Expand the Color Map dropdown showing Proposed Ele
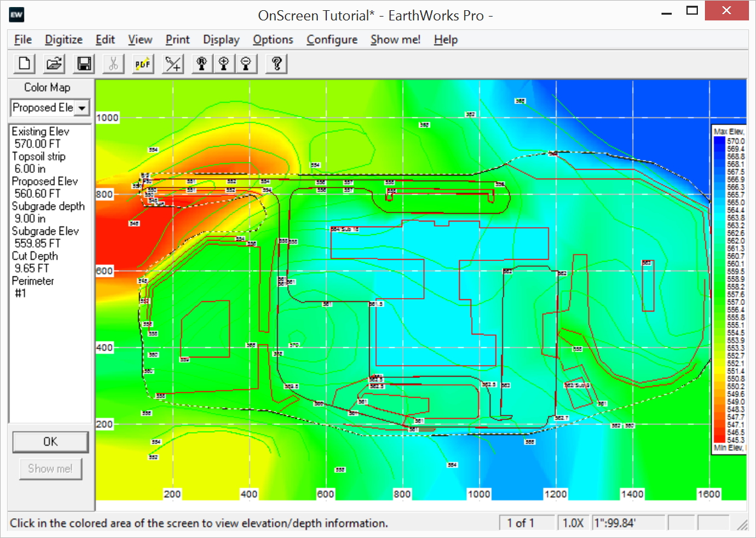This screenshot has width=756, height=538. click(x=82, y=108)
